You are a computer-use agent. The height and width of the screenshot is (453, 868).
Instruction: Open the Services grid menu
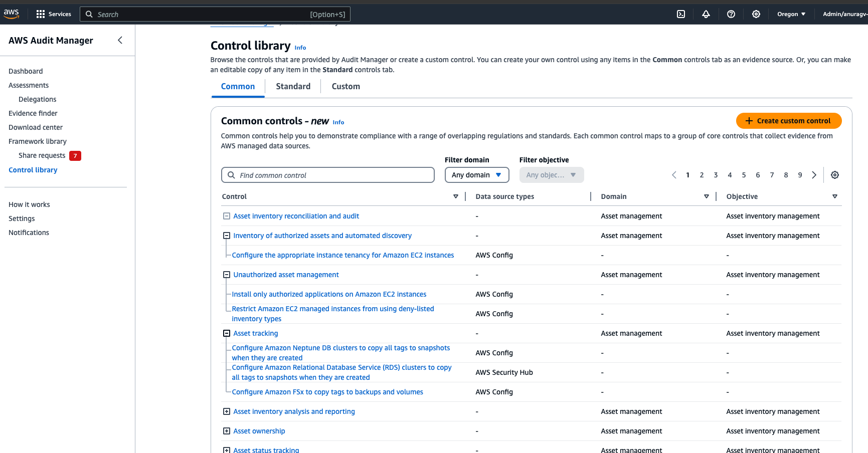pyautogui.click(x=40, y=14)
